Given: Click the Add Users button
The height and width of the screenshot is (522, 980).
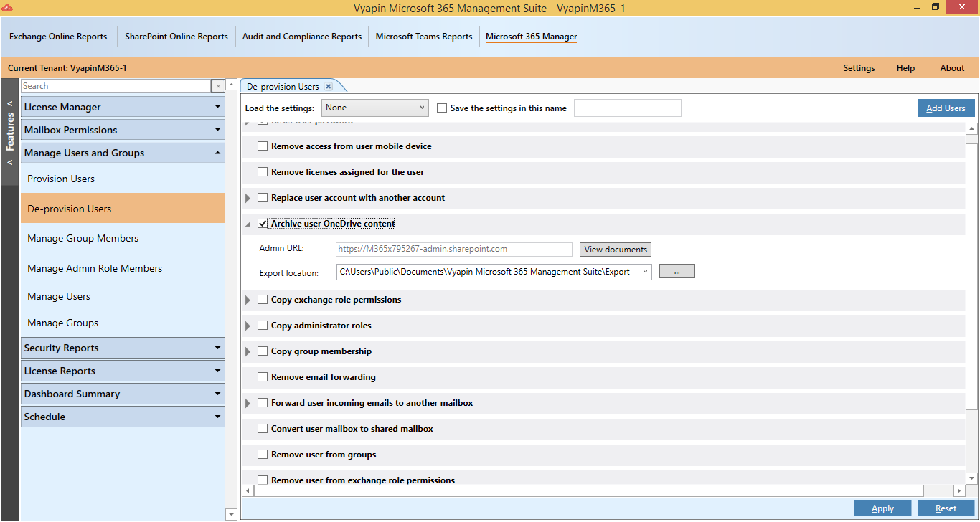Looking at the screenshot, I should coord(946,108).
